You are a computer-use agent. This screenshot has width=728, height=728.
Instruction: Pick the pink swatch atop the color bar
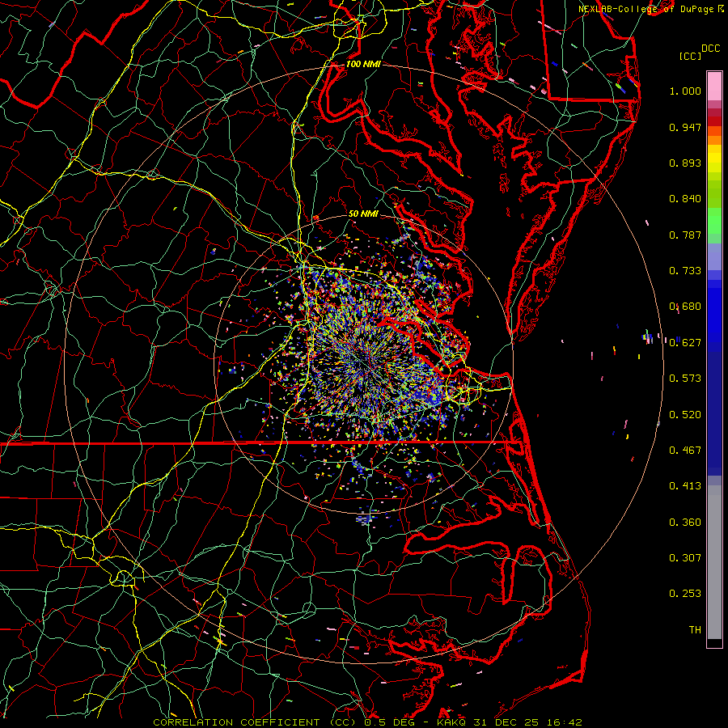714,86
